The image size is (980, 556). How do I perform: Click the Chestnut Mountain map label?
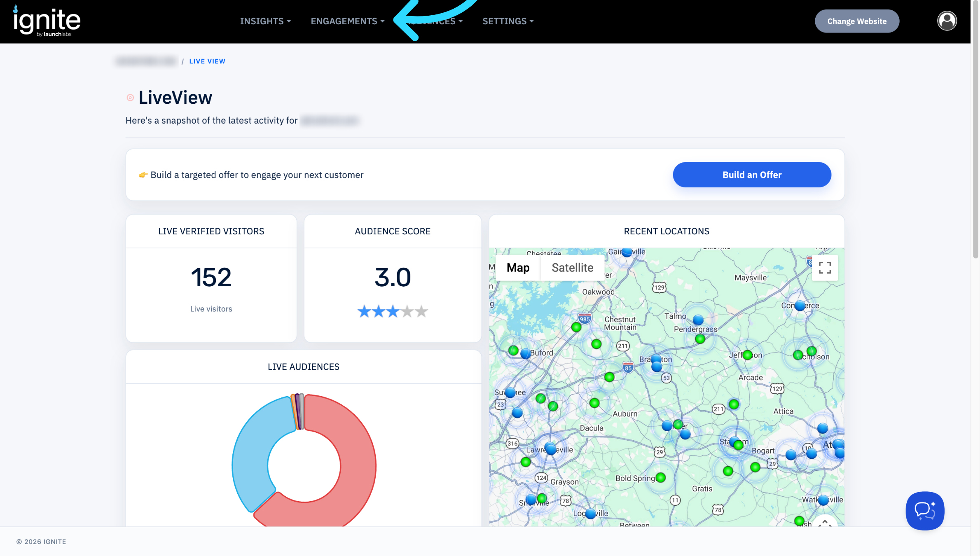(x=620, y=323)
